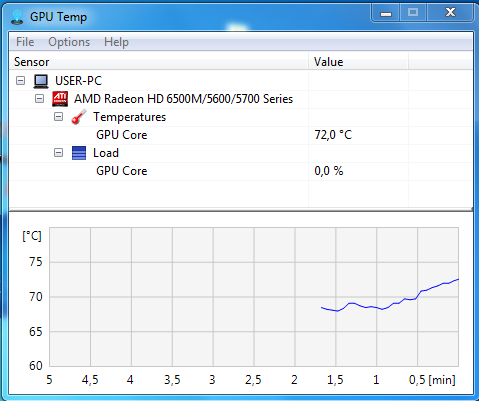The width and height of the screenshot is (479, 401).
Task: Click the GPU Temp app icon in title bar
Action: coord(17,17)
